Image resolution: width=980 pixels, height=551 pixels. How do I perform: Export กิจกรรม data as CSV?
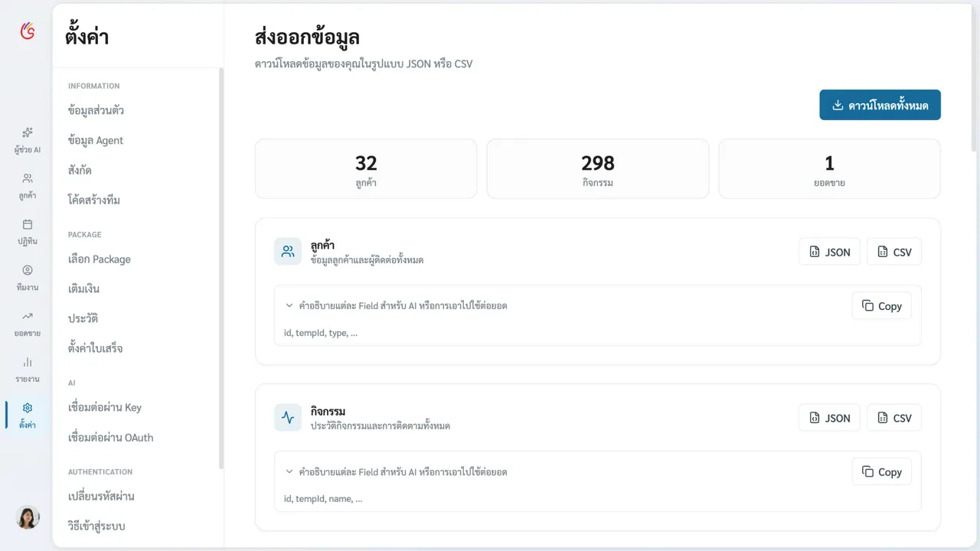894,418
